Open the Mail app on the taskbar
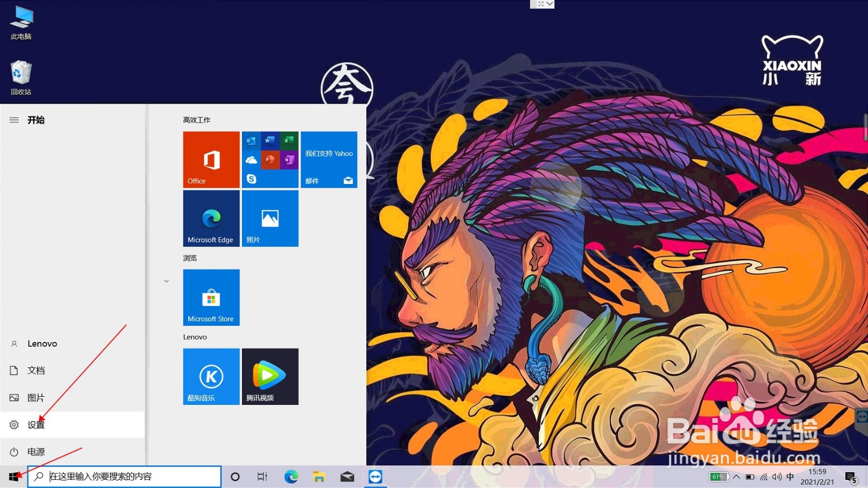 [347, 477]
